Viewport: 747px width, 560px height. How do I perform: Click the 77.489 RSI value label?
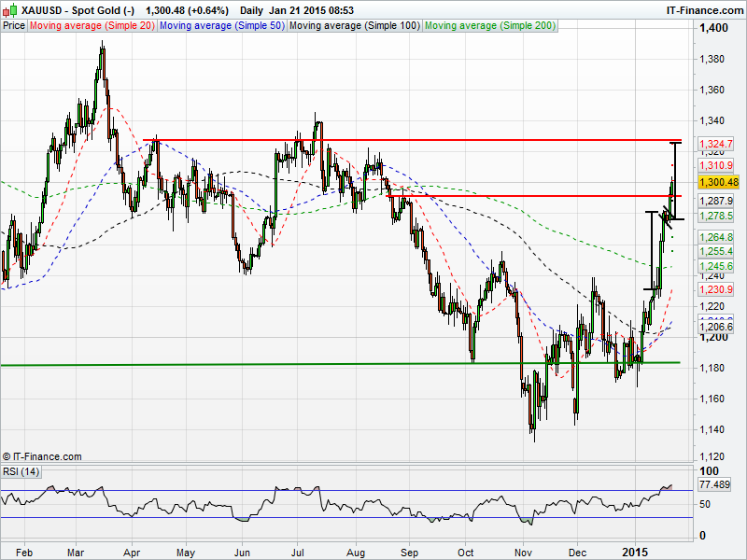(x=721, y=485)
